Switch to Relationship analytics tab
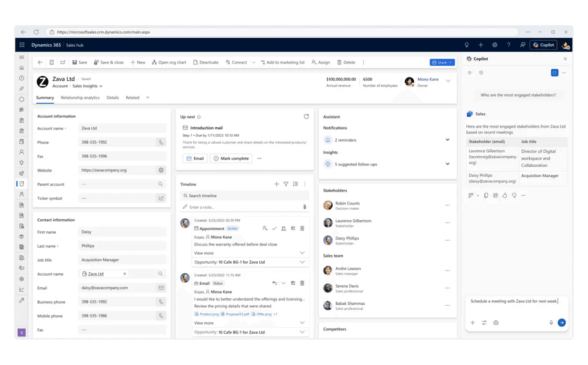588x365 pixels. coord(80,97)
